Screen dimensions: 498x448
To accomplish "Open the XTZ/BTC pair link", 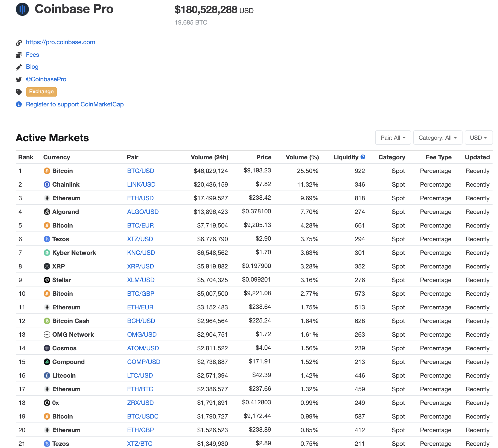I will coord(140,444).
